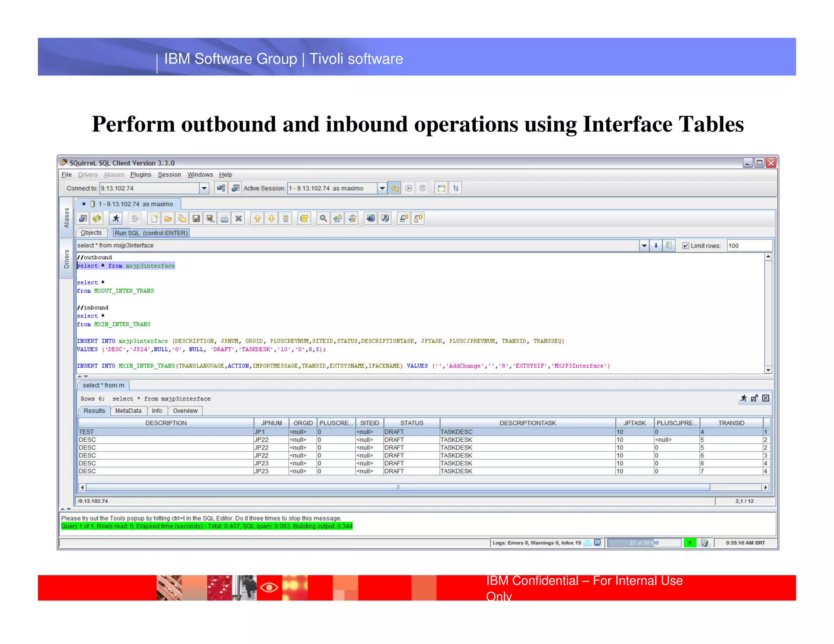Click the Connect to field showing 9.13.102.74
Image resolution: width=834 pixels, height=644 pixels.
(x=149, y=188)
